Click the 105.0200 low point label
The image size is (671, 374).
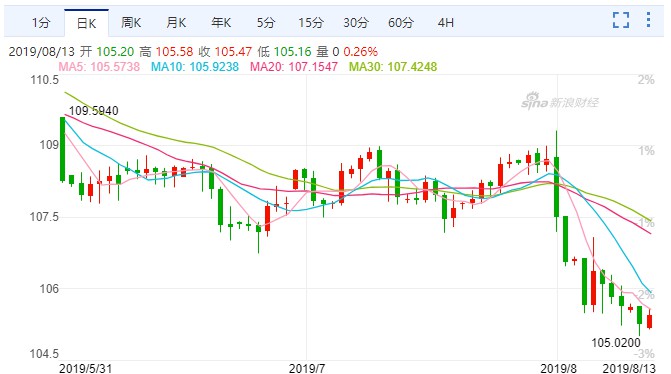(x=616, y=343)
